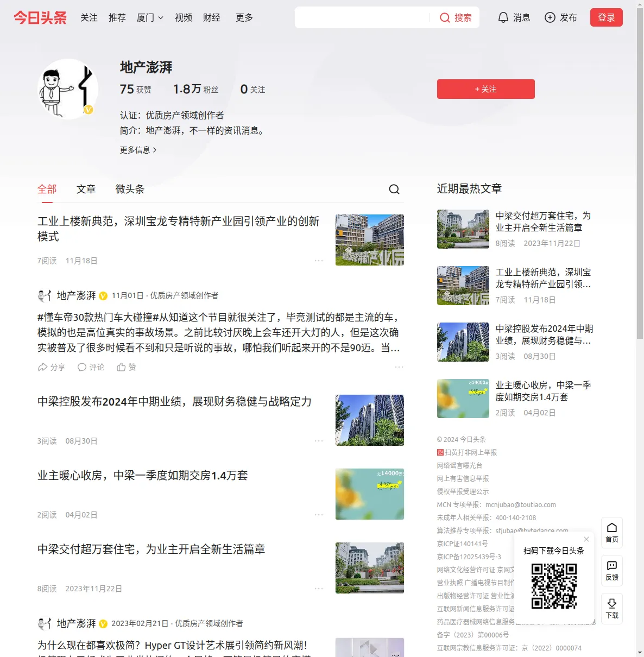Go to the 关注 navigation item
The width and height of the screenshot is (644, 657).
pyautogui.click(x=89, y=17)
